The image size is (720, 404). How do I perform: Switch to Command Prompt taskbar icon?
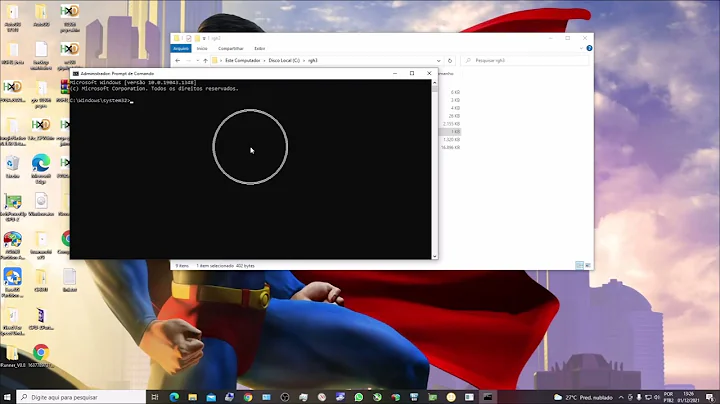(488, 397)
